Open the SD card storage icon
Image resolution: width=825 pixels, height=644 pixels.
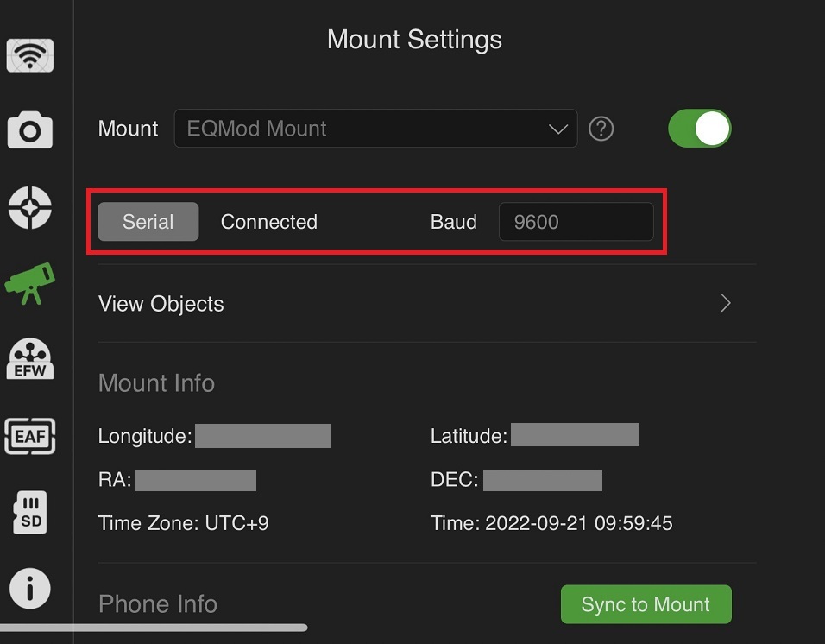coord(30,513)
